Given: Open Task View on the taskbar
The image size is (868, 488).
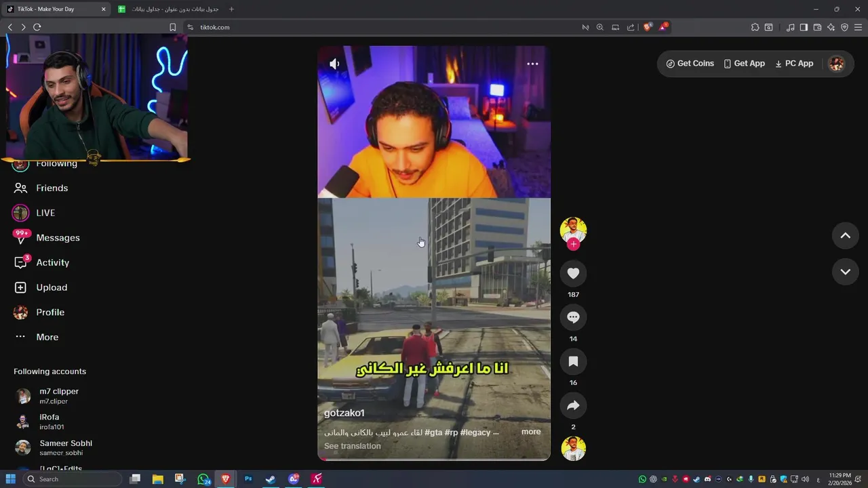Looking at the screenshot, I should pos(135,479).
